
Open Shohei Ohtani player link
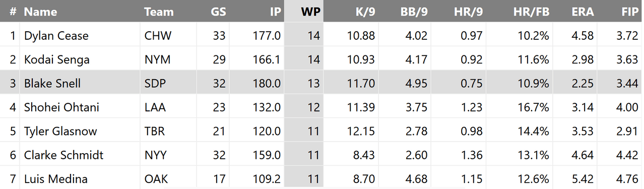coord(61,107)
